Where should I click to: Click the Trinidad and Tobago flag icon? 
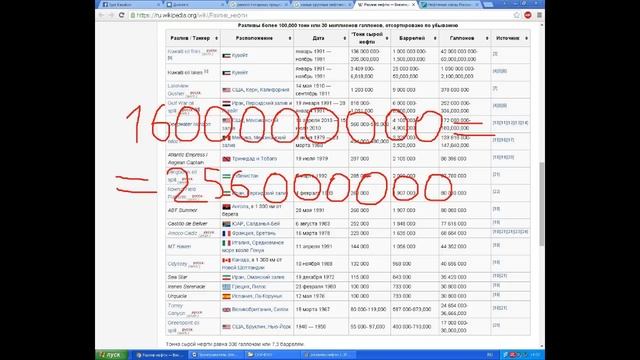click(x=227, y=159)
